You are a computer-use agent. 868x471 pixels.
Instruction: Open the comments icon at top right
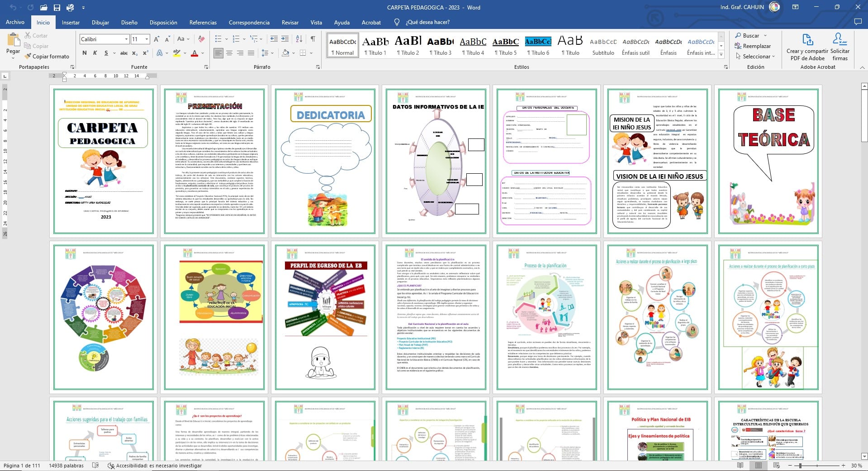pyautogui.click(x=858, y=22)
